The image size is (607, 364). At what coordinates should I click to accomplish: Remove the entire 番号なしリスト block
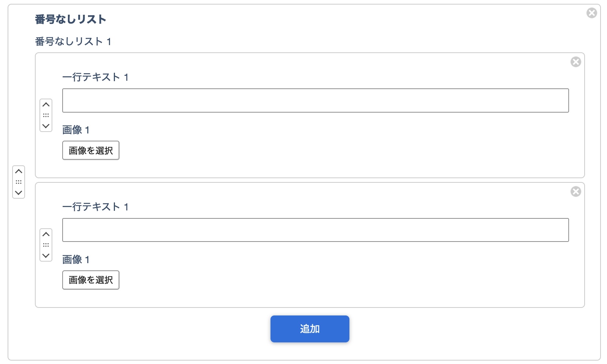[591, 13]
